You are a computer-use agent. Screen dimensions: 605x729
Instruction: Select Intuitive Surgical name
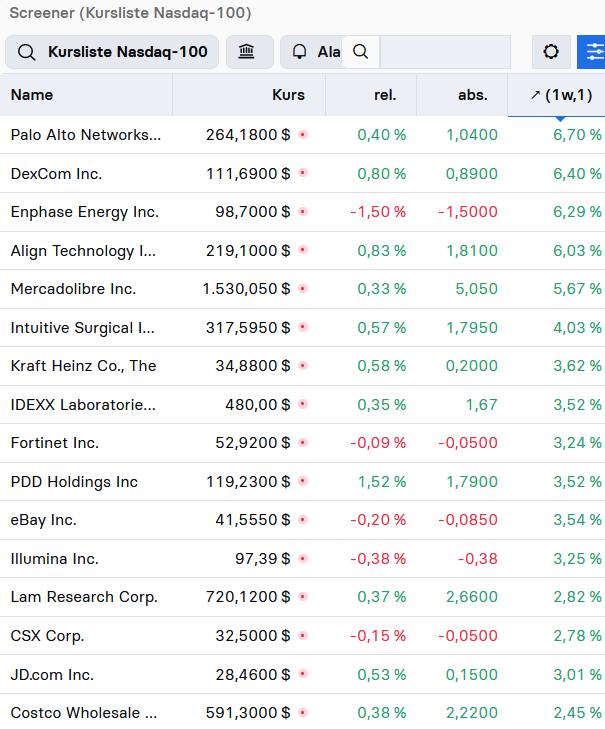[x=83, y=328]
